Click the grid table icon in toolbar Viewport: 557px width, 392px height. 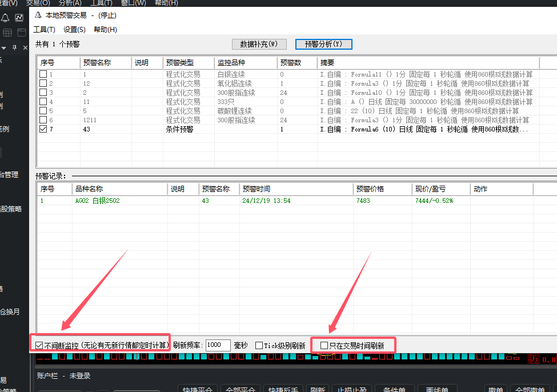tap(7, 33)
